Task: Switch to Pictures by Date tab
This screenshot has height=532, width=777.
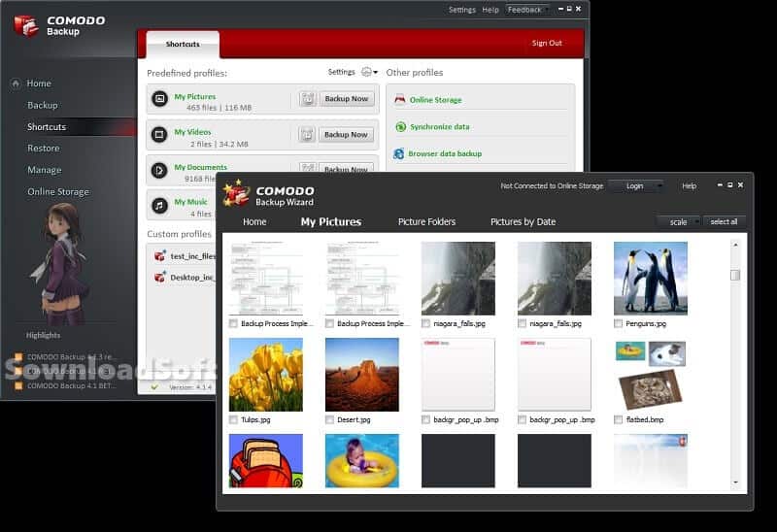Action: click(523, 222)
